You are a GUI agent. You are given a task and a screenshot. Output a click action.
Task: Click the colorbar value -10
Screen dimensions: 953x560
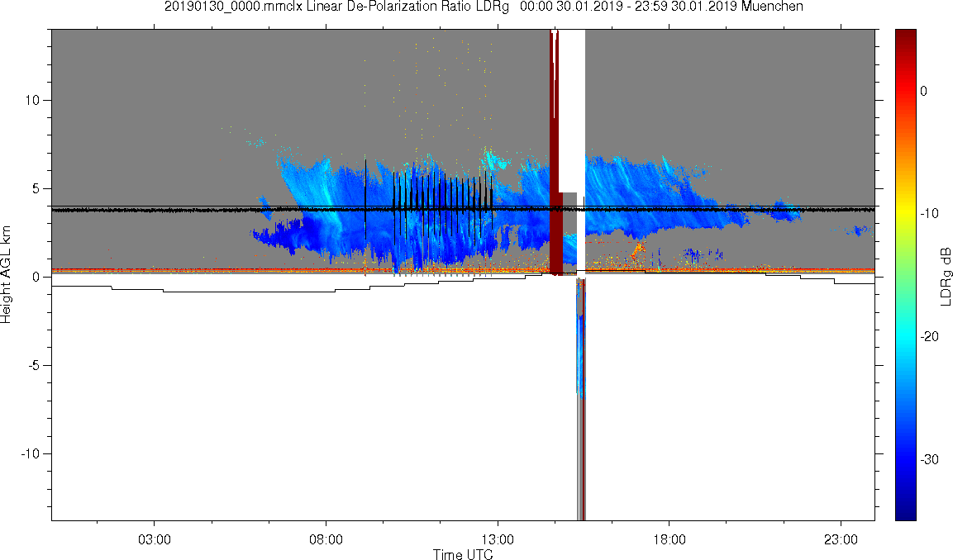[929, 213]
